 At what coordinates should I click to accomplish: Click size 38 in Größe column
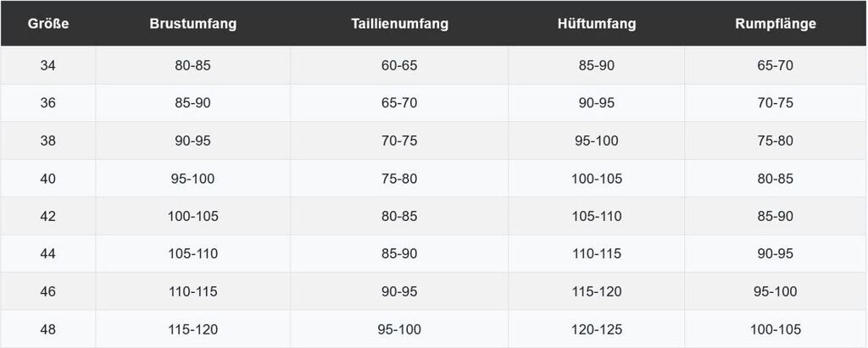click(x=47, y=141)
